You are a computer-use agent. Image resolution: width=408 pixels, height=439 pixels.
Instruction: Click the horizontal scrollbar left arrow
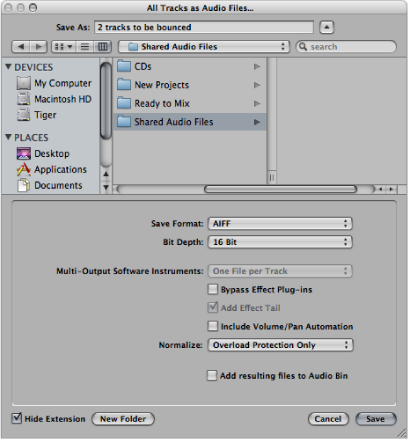pos(381,189)
